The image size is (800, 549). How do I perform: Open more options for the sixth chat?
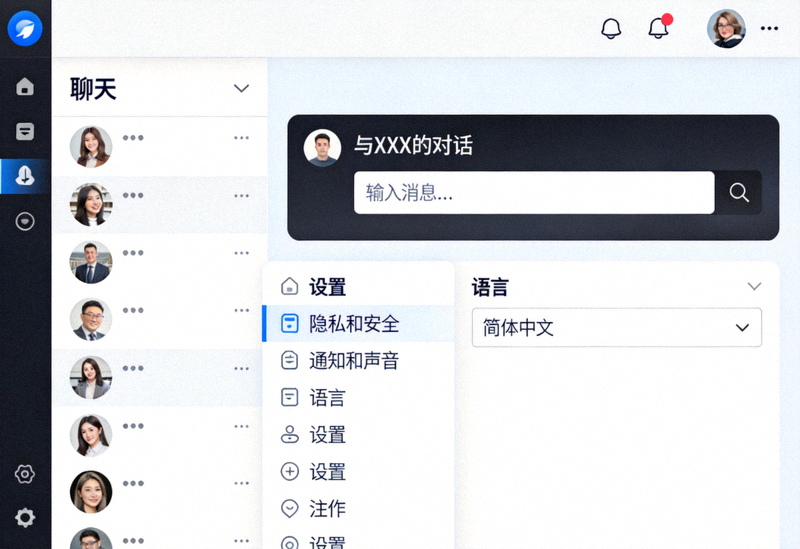241,426
